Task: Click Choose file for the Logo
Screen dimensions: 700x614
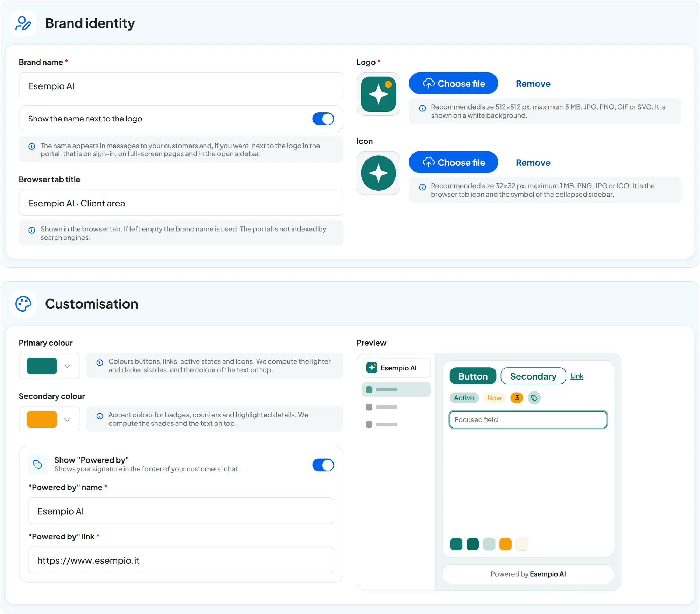Action: (x=453, y=83)
